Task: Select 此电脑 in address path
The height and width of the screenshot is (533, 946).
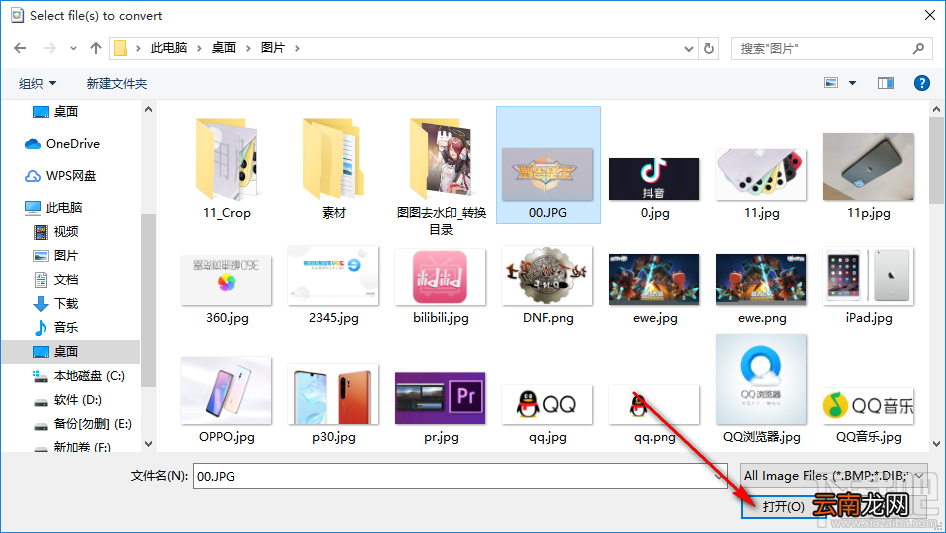Action: (x=169, y=48)
